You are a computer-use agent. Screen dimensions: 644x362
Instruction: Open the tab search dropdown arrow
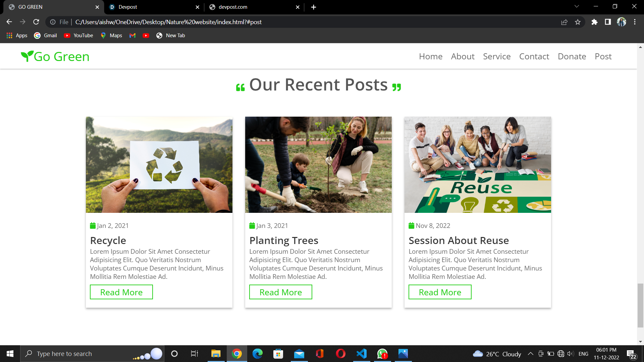point(576,7)
